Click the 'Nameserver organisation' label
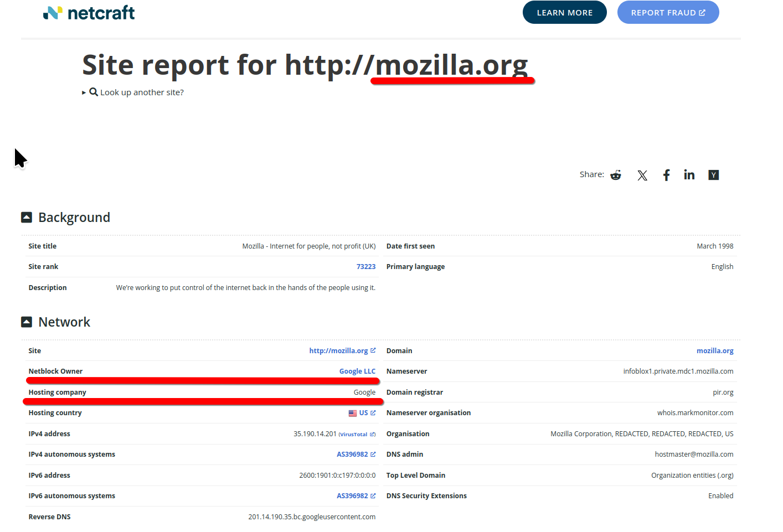The height and width of the screenshot is (532, 783). tap(429, 413)
